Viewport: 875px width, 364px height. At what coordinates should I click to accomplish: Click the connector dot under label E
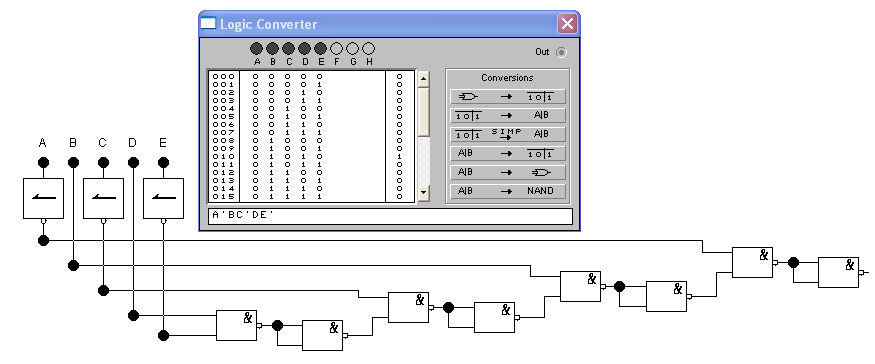click(x=164, y=162)
